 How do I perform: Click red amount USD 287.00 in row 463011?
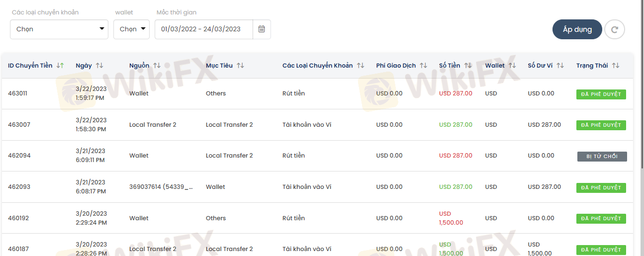[456, 93]
